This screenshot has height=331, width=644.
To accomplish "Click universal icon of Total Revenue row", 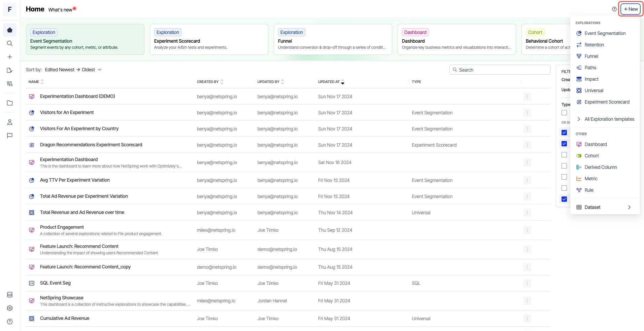I will click(x=32, y=213).
